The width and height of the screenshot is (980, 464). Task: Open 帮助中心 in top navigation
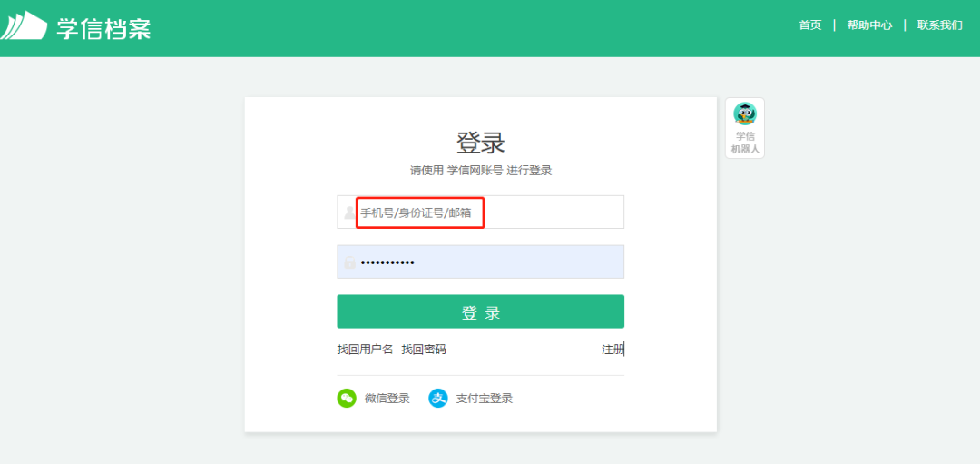[869, 25]
